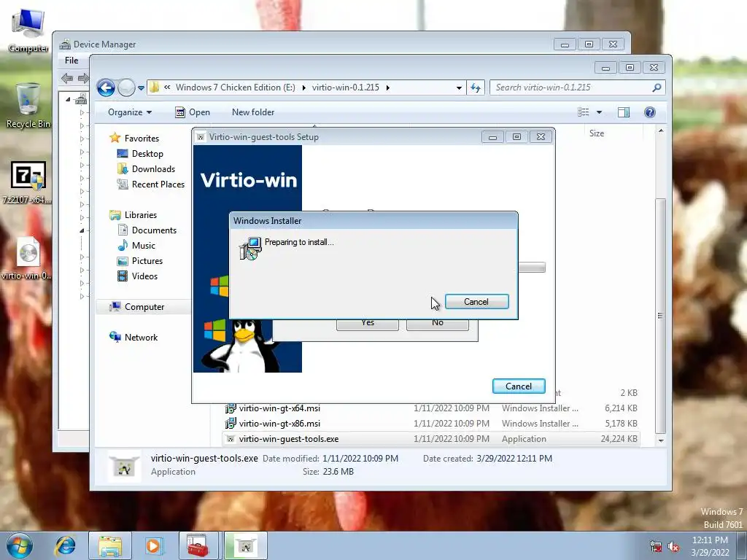Click New folder in Explorer toolbar

[253, 112]
